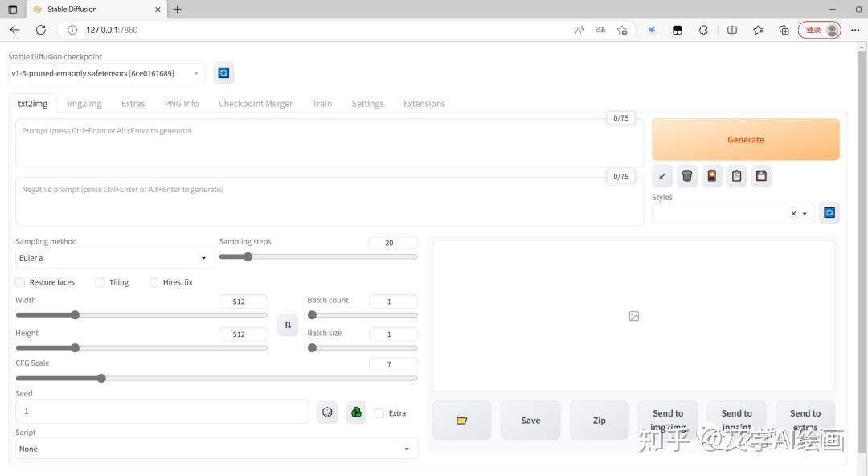Image resolution: width=868 pixels, height=476 pixels.
Task: Clear Styles selection with the X
Action: 794,213
